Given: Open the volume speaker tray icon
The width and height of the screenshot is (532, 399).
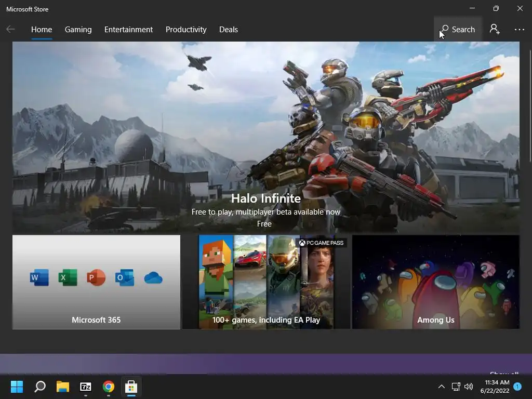Looking at the screenshot, I should pos(469,387).
